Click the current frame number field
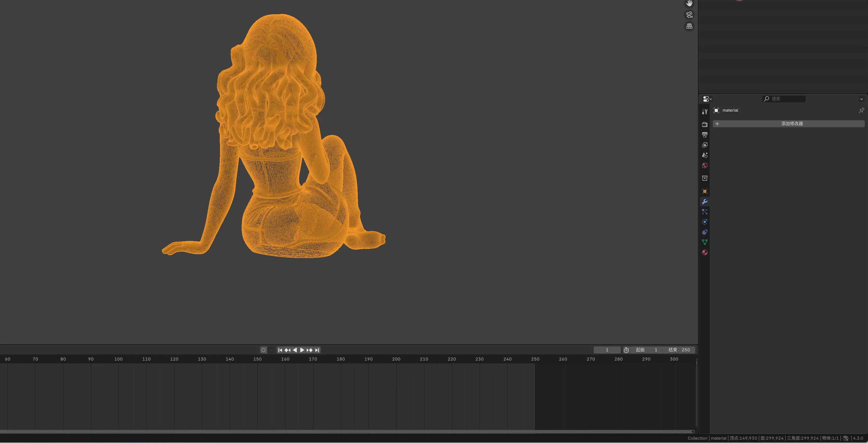The height and width of the screenshot is (443, 868). point(607,350)
